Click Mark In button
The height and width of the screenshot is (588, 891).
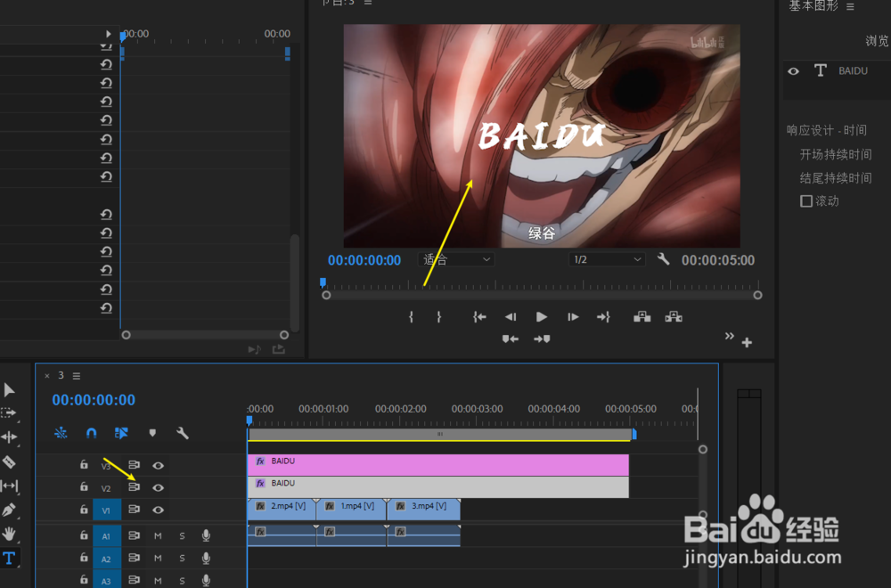point(411,317)
